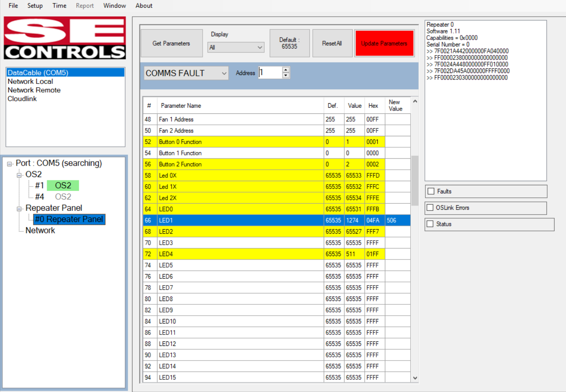Screen dimensions: 566x392
Task: Select the #1 OS2 tree item
Action: pyautogui.click(x=57, y=186)
